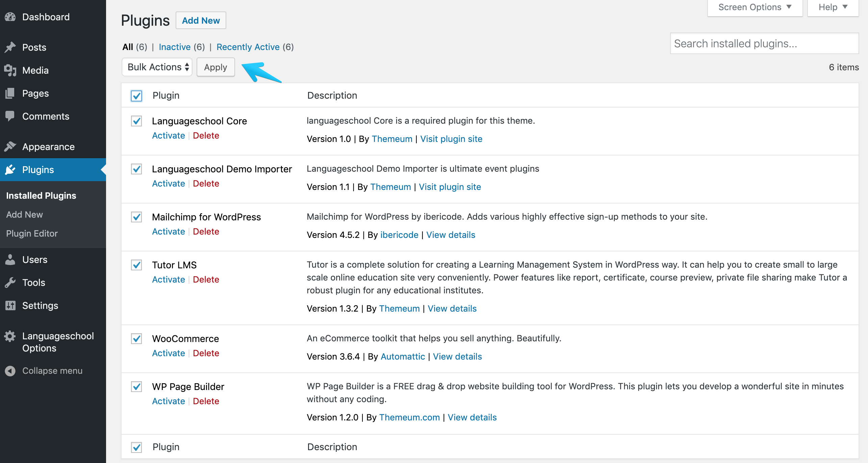The image size is (868, 463).
Task: Click the Posts pushpin icon
Action: [x=10, y=47]
